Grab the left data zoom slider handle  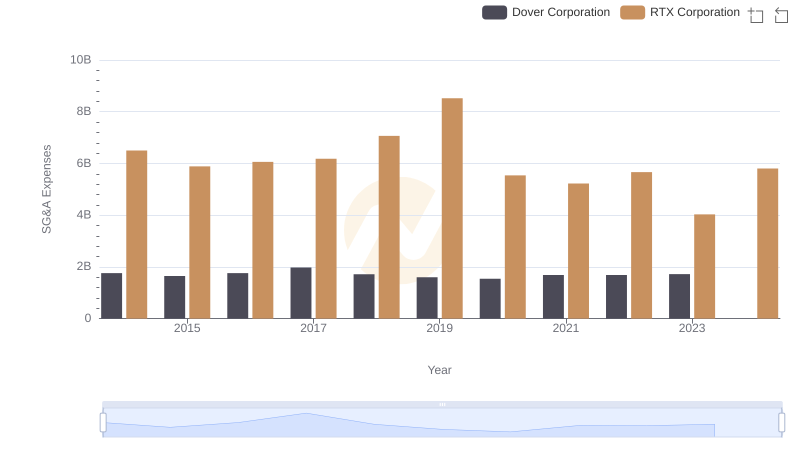click(103, 423)
